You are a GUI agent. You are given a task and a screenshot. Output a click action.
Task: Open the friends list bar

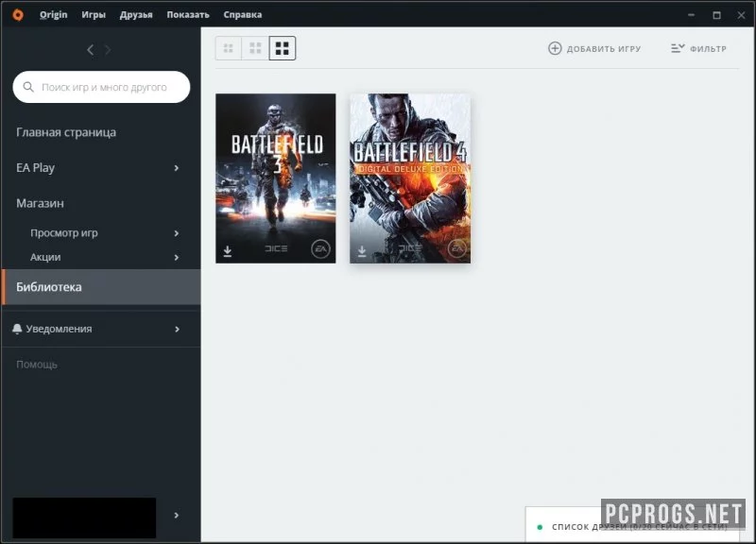pos(632,525)
